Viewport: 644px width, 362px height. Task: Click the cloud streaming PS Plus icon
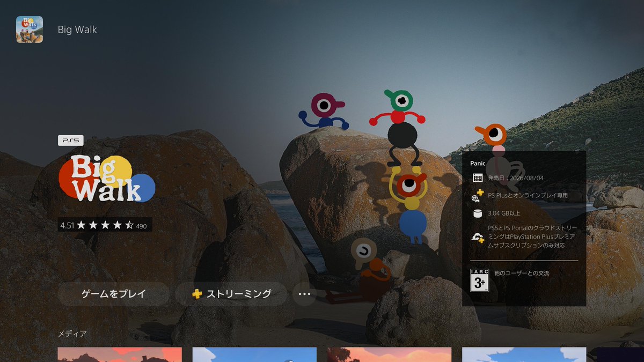[477, 237]
